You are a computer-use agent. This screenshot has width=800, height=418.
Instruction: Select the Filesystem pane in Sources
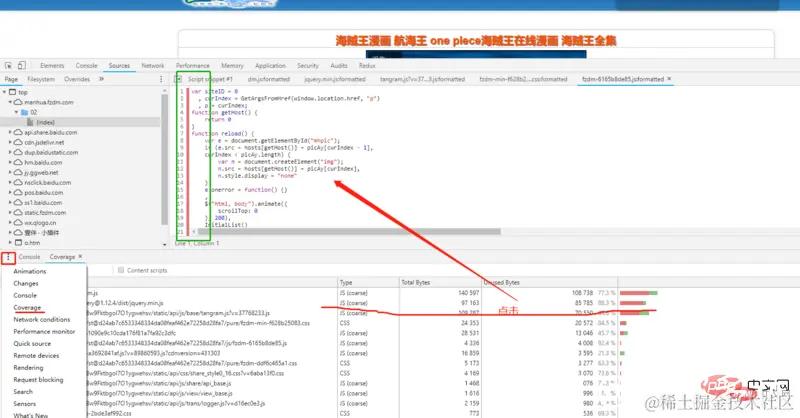coord(41,79)
